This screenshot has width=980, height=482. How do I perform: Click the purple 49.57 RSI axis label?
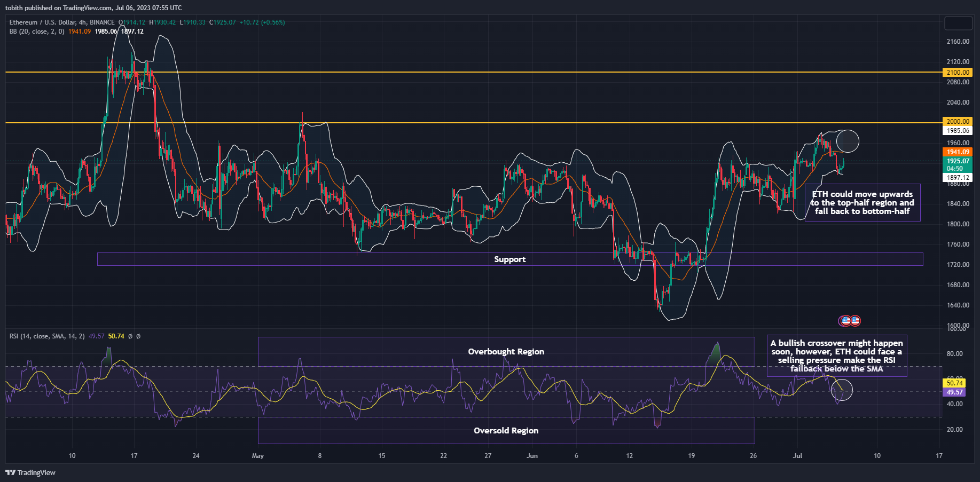click(954, 392)
